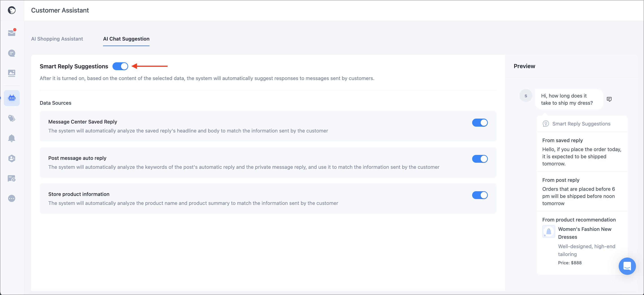The width and height of the screenshot is (644, 295).
Task: Click the product bag thumbnail in preview
Action: tap(549, 232)
